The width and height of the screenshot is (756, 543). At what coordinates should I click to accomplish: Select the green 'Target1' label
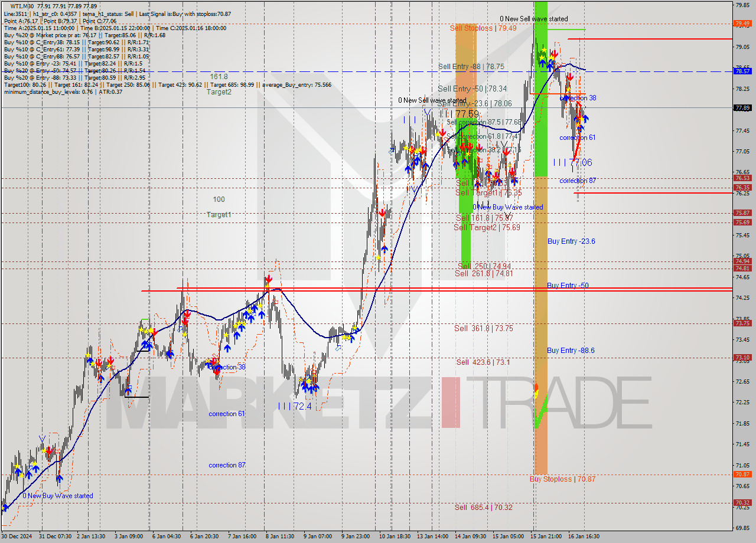click(x=219, y=214)
